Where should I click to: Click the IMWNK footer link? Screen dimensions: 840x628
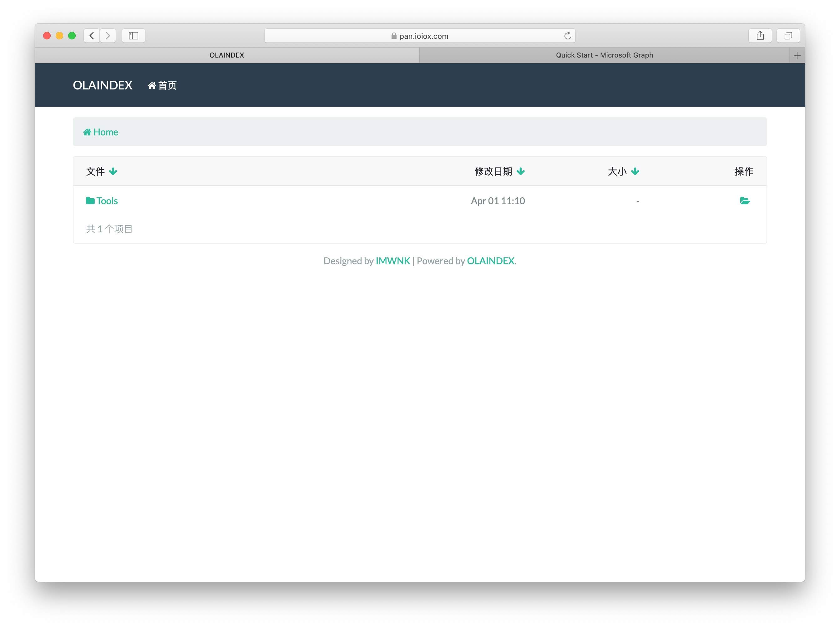point(393,261)
